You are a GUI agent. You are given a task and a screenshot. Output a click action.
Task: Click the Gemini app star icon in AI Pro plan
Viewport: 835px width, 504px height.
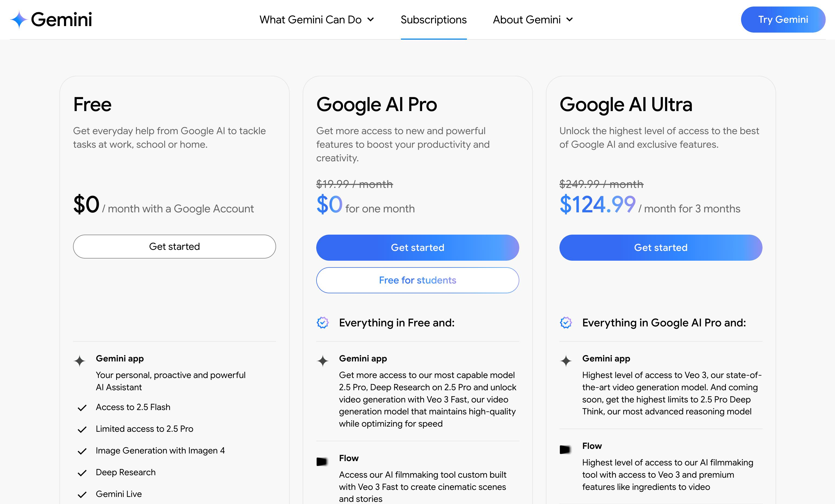point(322,361)
